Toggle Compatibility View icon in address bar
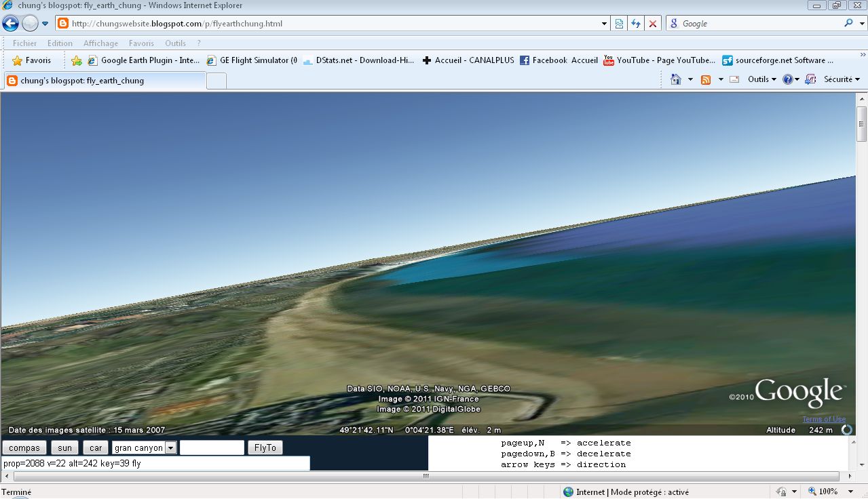The image size is (868, 499). click(x=619, y=24)
